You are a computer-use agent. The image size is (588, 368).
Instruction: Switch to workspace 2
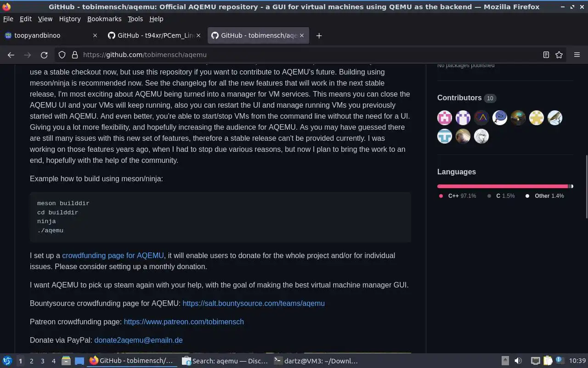31,361
